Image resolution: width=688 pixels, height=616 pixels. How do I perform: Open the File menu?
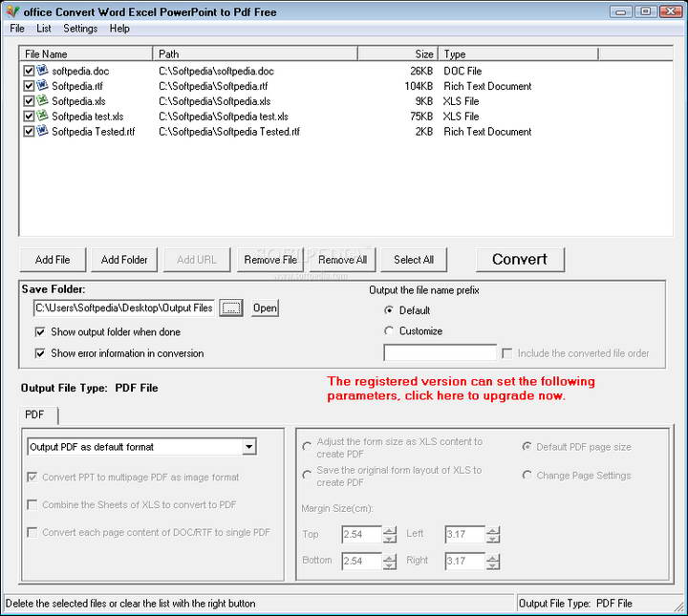(17, 29)
